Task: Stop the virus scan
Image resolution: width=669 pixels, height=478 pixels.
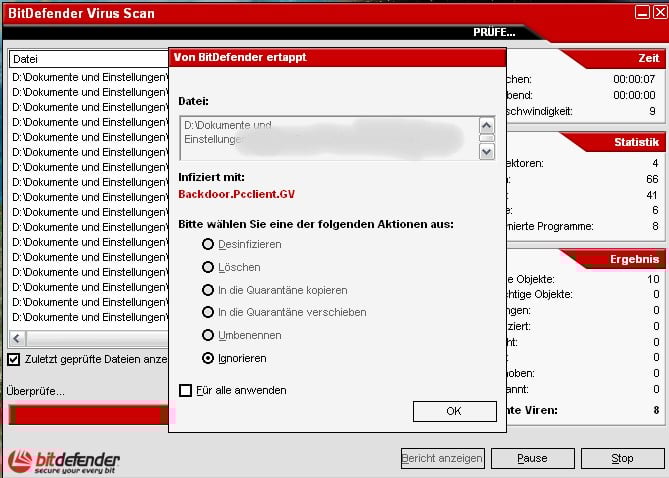Action: point(622,458)
